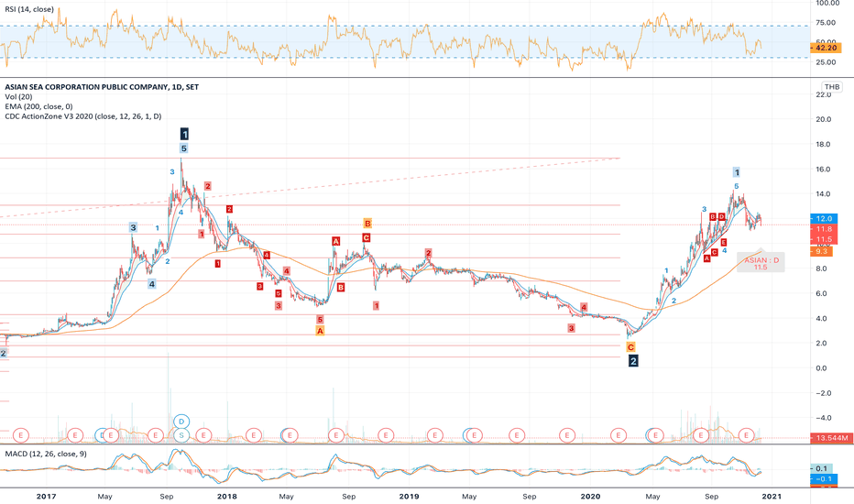Select the dark wave 1 label at peak

point(184,134)
